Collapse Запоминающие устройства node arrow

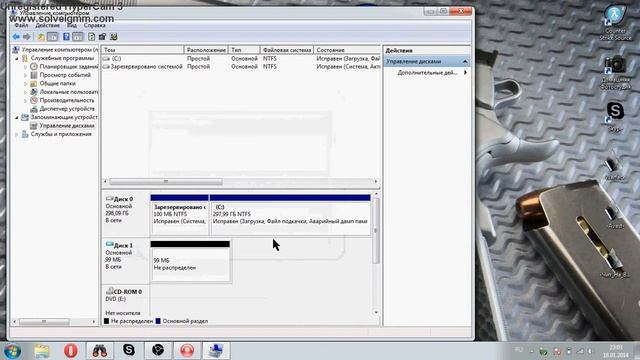coord(17,118)
